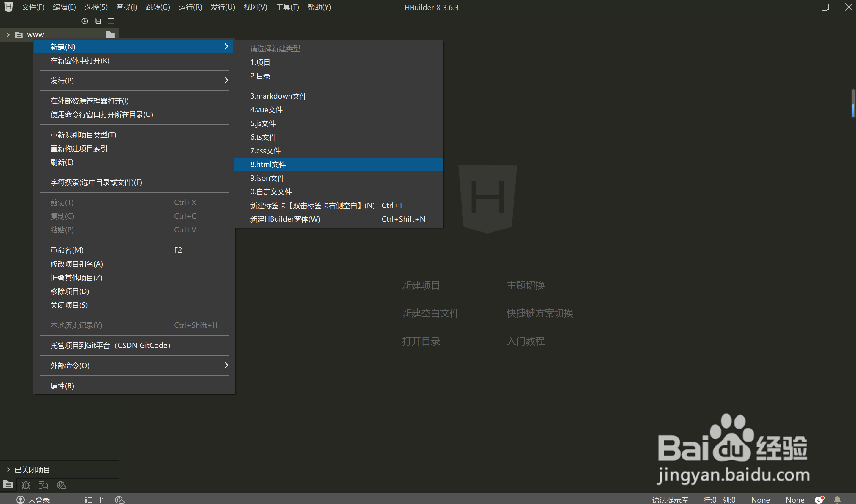The height and width of the screenshot is (504, 856).
Task: Open the 跳转(G) menu
Action: point(158,7)
